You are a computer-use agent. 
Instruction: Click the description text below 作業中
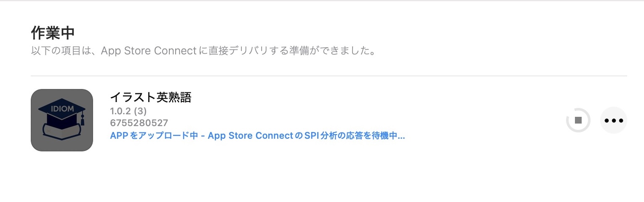click(x=203, y=51)
